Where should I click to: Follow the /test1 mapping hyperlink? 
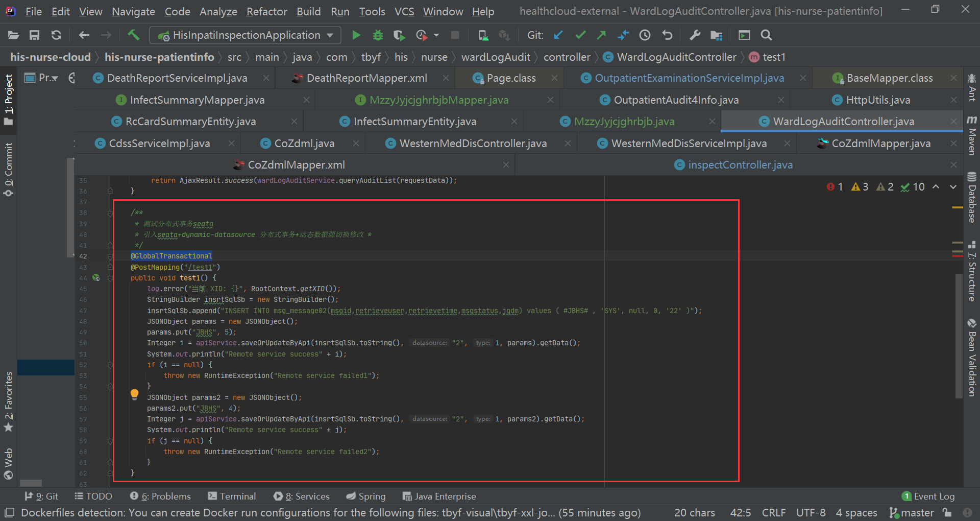tap(200, 267)
